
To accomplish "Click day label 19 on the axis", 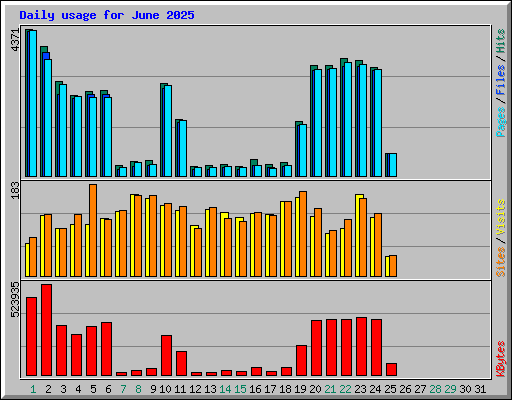I will [x=300, y=389].
